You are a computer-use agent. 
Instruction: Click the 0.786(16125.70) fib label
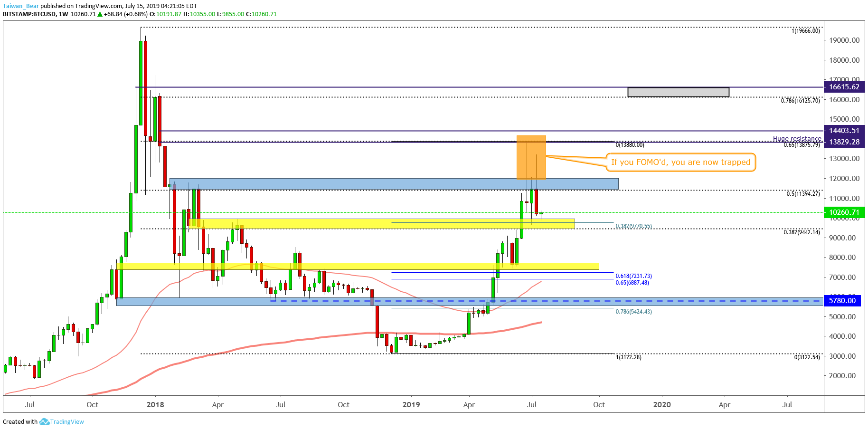[800, 101]
